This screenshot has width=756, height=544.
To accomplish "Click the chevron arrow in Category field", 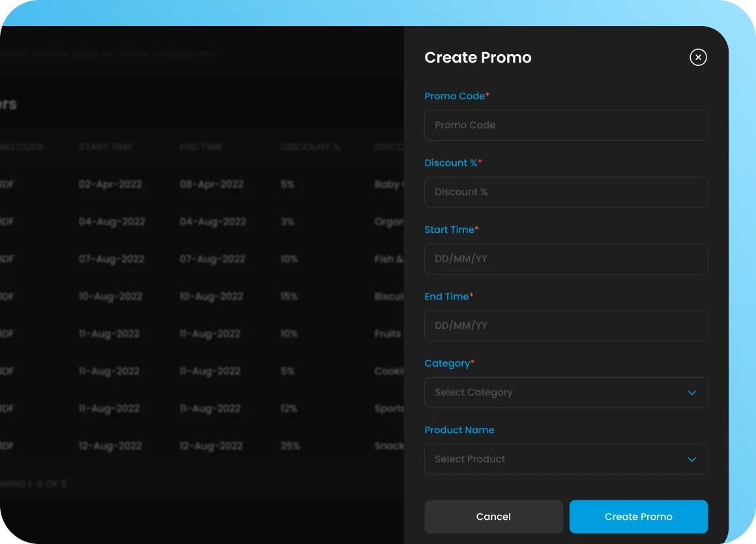I will click(x=692, y=393).
